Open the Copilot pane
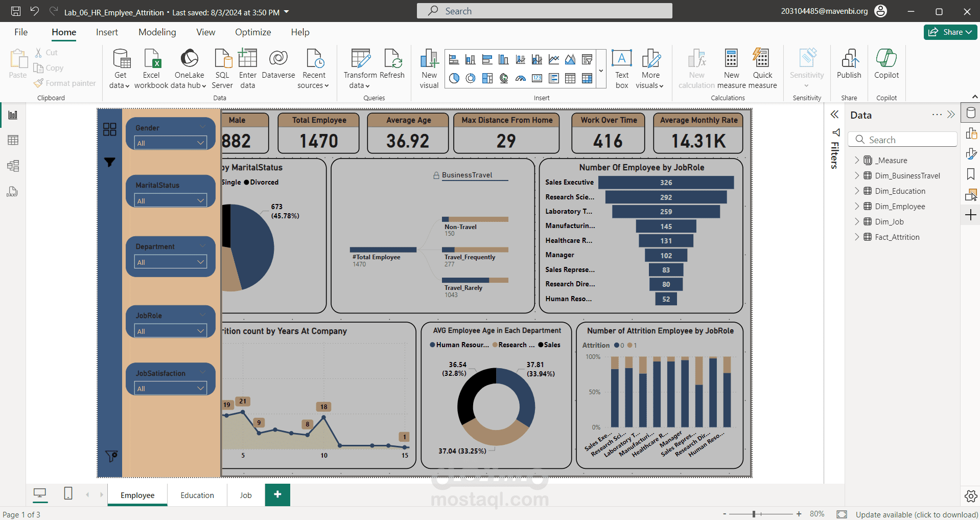This screenshot has height=520, width=980. [886, 64]
